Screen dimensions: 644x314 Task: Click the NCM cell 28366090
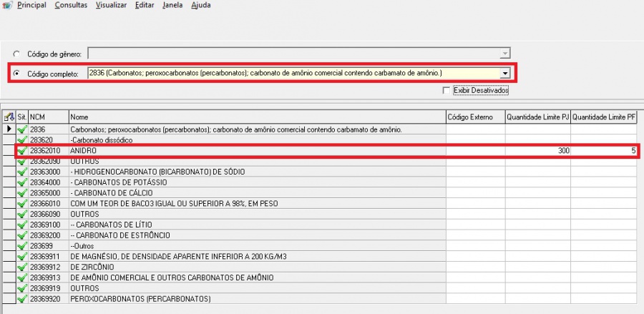point(49,215)
